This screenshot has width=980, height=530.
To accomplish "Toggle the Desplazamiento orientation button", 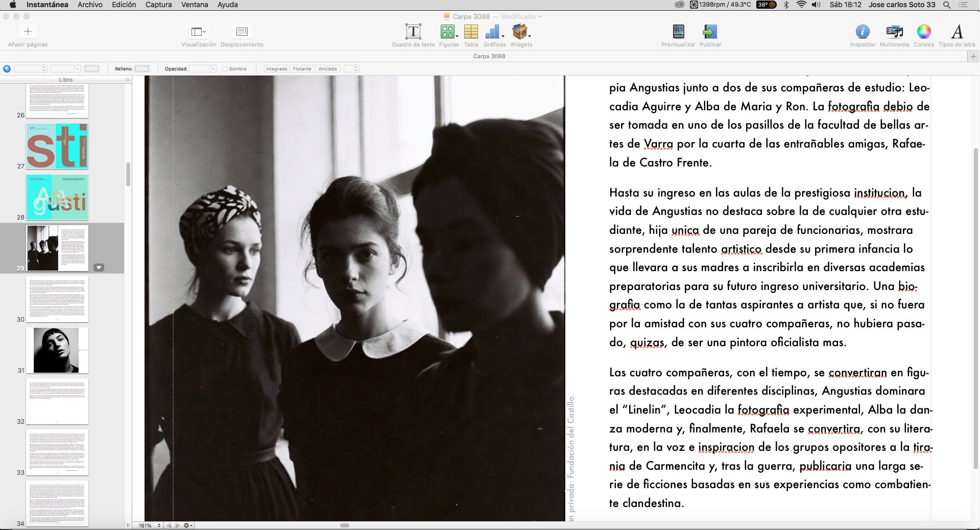I will [242, 32].
